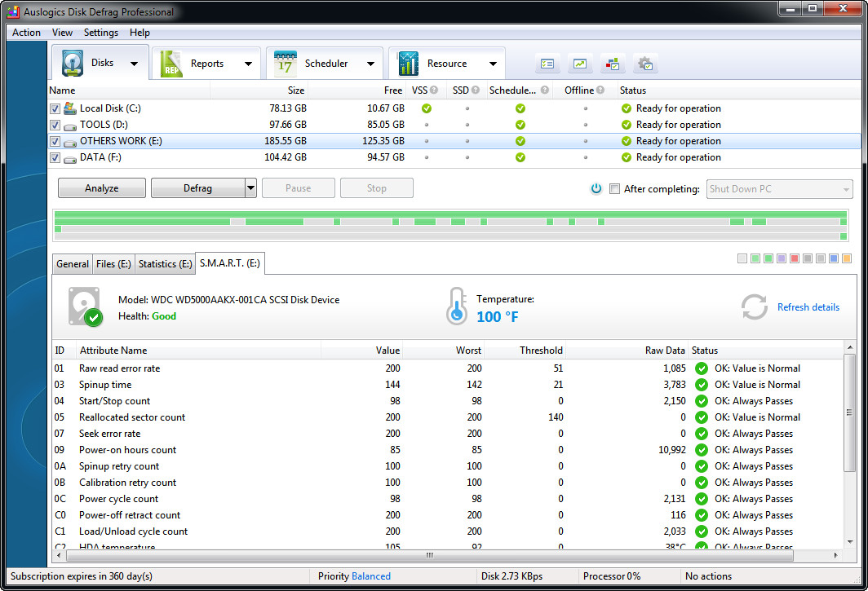Open the Shut Down PC combo box
Screen dimensions: 868x591
click(779, 188)
